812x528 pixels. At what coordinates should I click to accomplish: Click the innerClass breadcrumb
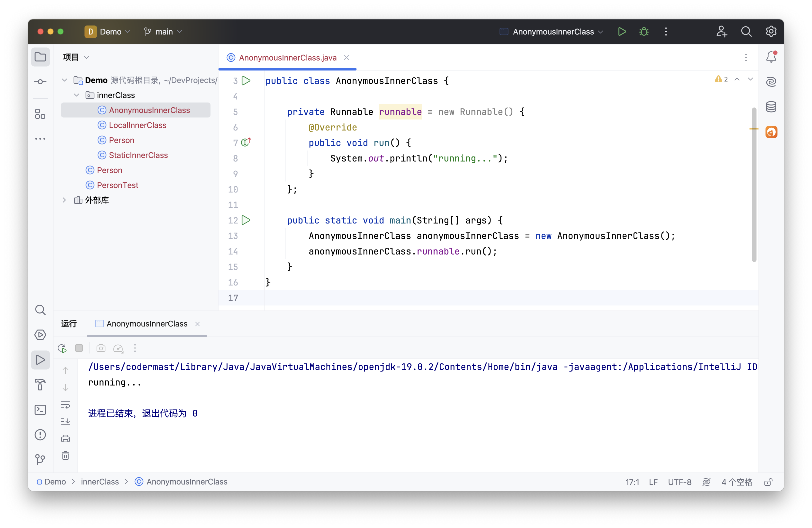[x=99, y=482]
